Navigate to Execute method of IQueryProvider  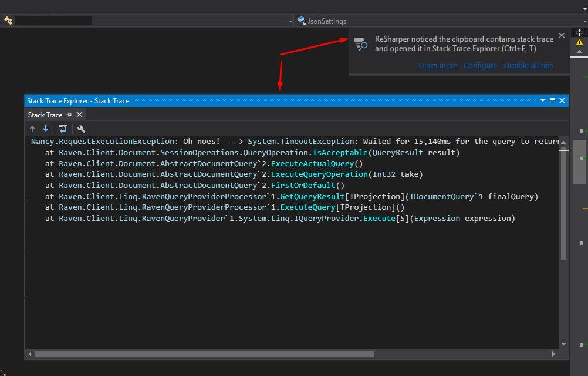pos(380,218)
